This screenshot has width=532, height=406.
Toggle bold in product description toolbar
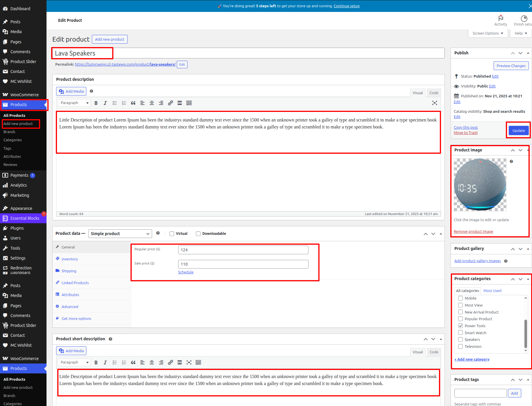(x=96, y=103)
